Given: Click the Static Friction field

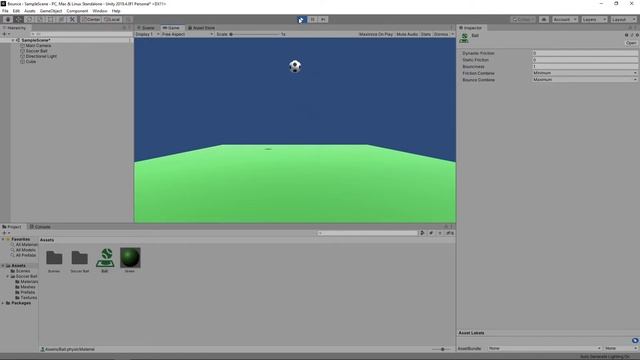Looking at the screenshot, I should [584, 60].
